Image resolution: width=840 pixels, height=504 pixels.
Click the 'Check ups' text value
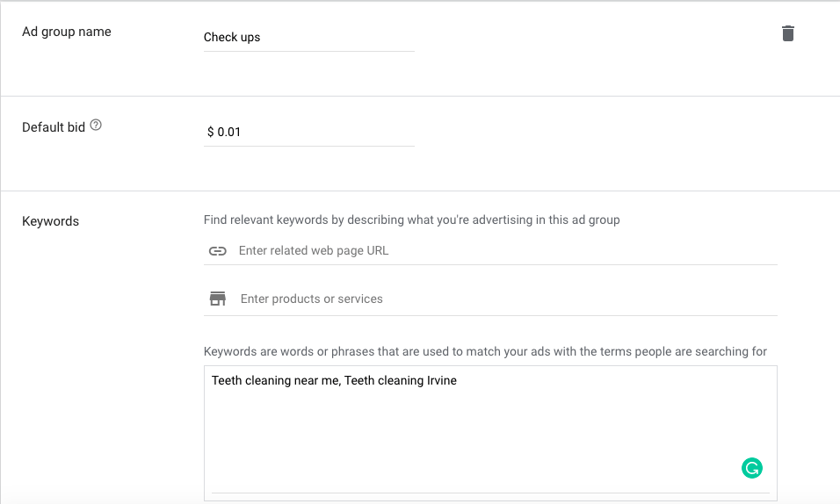tap(232, 38)
